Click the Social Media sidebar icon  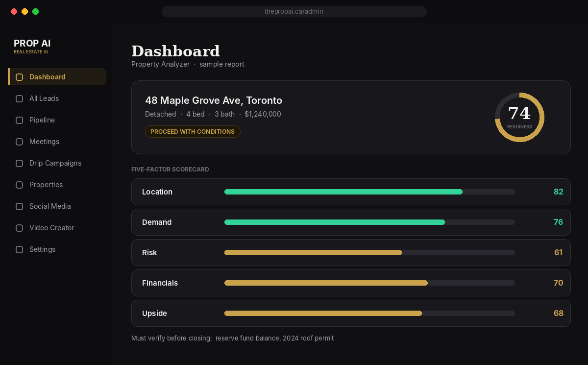pos(20,206)
